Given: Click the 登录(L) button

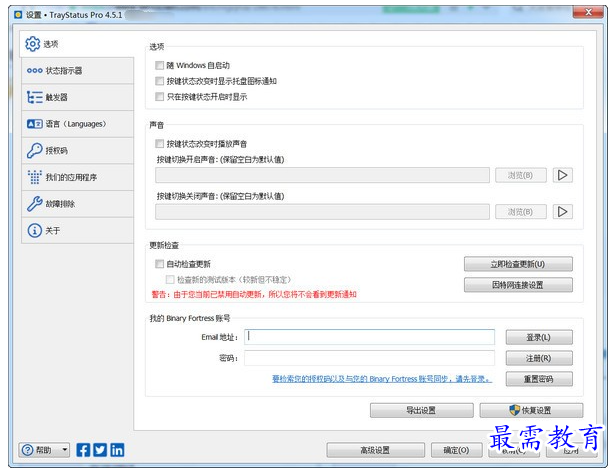Looking at the screenshot, I should pyautogui.click(x=539, y=337).
